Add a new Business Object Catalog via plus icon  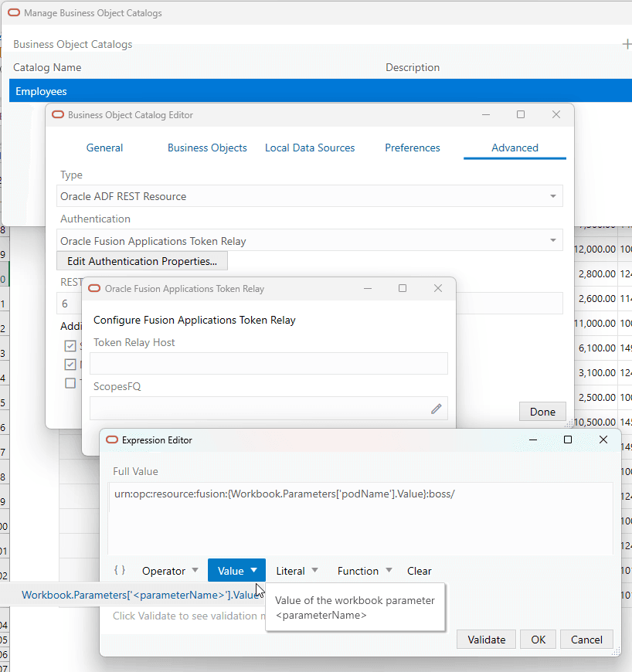pyautogui.click(x=627, y=44)
